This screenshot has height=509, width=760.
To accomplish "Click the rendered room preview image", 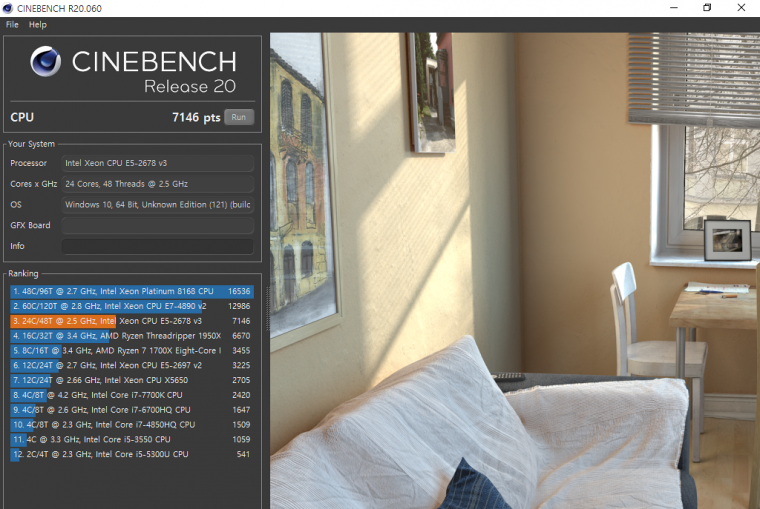I will (x=515, y=270).
